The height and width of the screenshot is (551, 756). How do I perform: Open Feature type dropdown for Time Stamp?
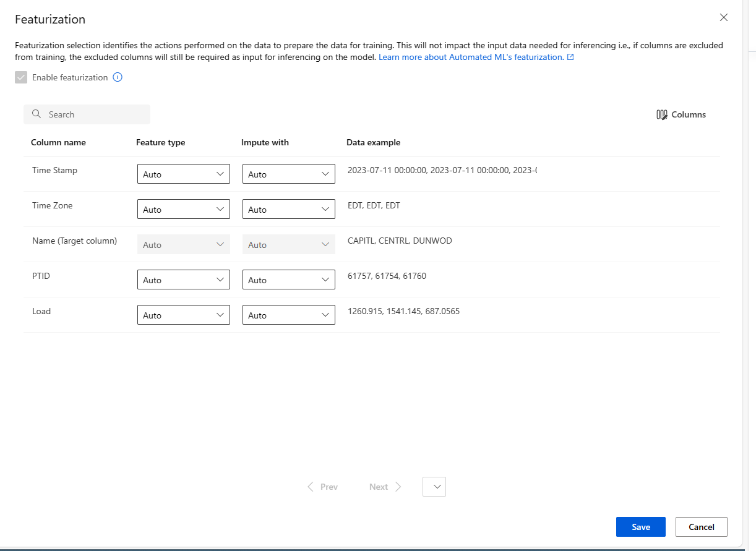point(184,174)
